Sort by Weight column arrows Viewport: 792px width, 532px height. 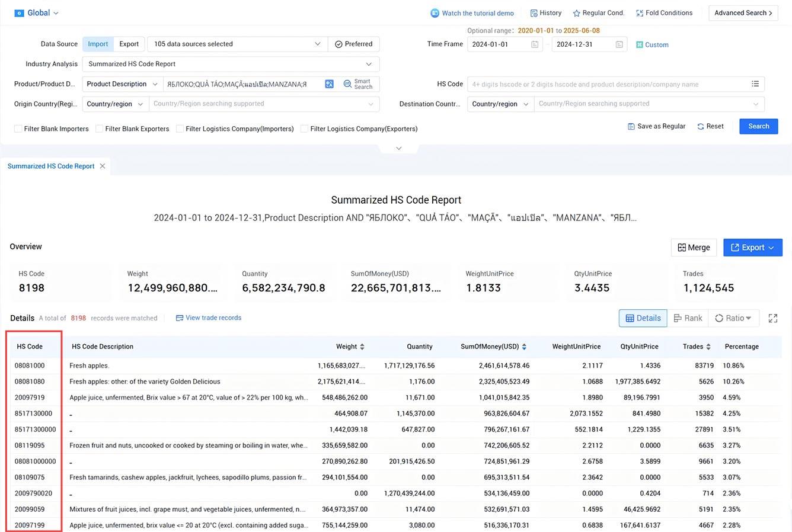coord(362,347)
